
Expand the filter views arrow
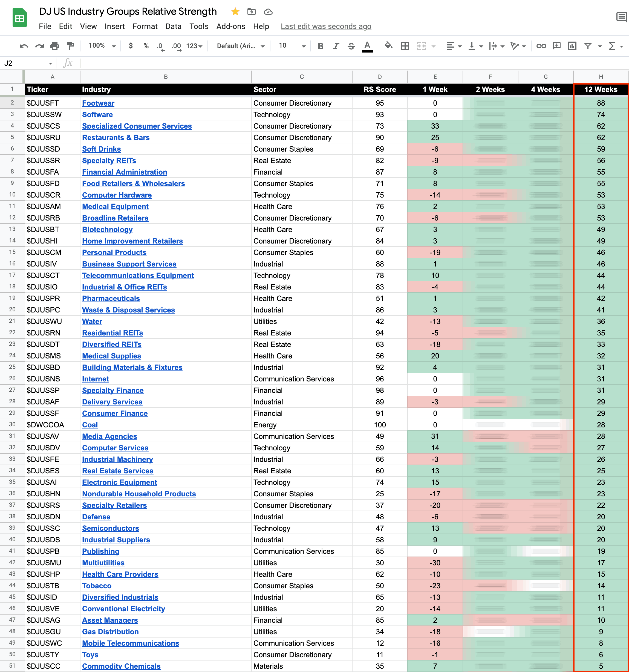point(600,46)
